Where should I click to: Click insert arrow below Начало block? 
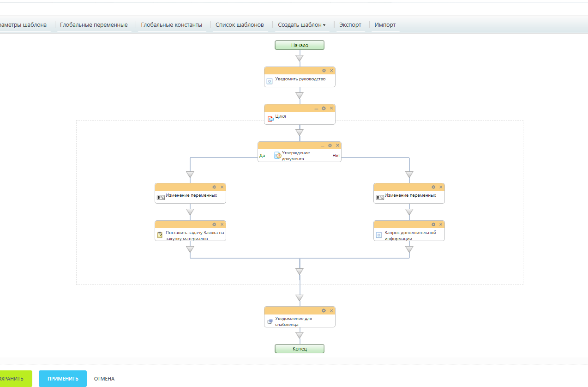[300, 58]
